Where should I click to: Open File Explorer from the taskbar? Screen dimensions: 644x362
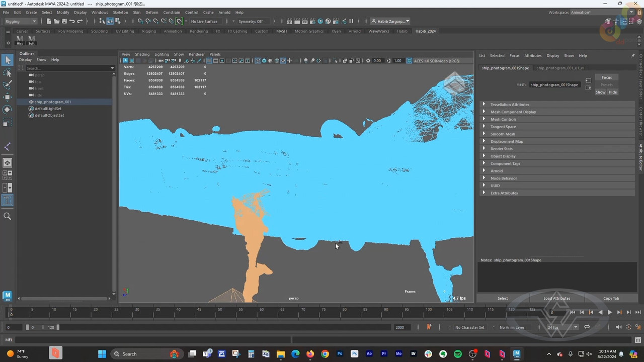(281, 354)
